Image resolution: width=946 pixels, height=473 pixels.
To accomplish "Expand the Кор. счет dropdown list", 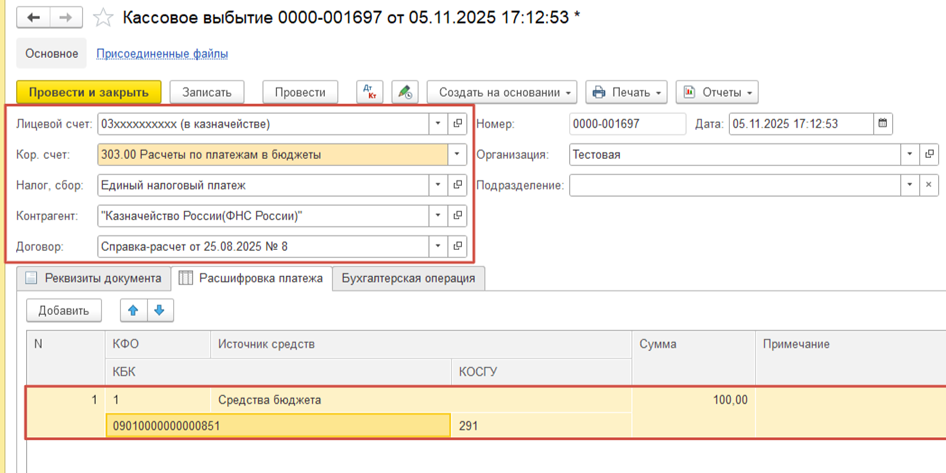I will pyautogui.click(x=457, y=154).
